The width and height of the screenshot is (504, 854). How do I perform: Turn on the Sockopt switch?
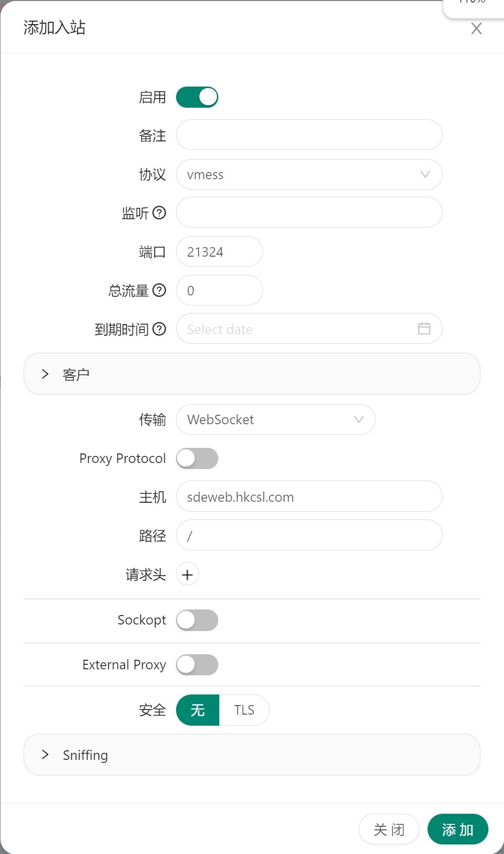197,620
